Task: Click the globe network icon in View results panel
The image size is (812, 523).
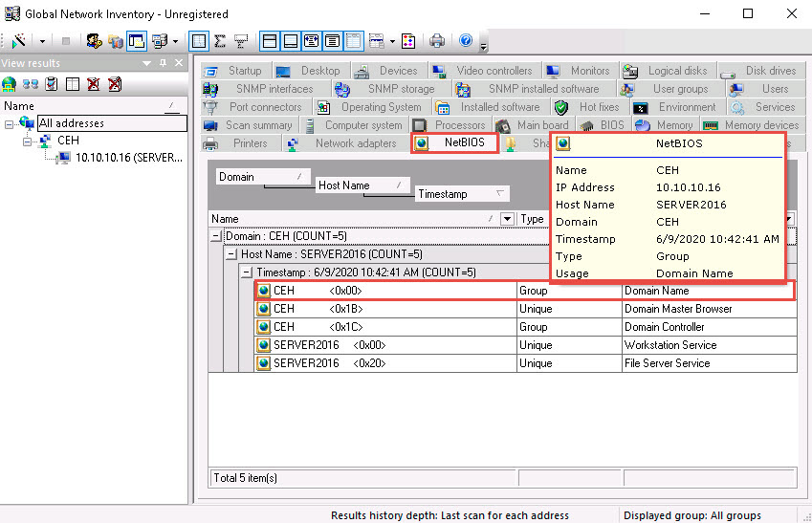Action: point(10,84)
